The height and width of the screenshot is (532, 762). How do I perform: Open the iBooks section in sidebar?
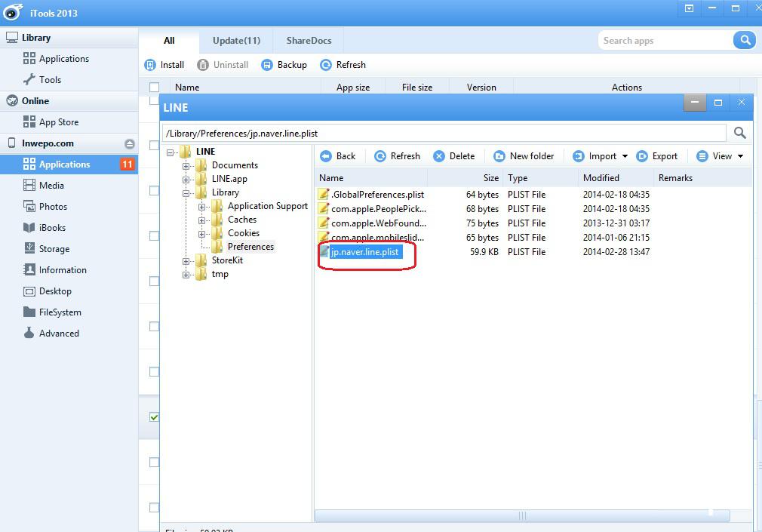click(52, 228)
